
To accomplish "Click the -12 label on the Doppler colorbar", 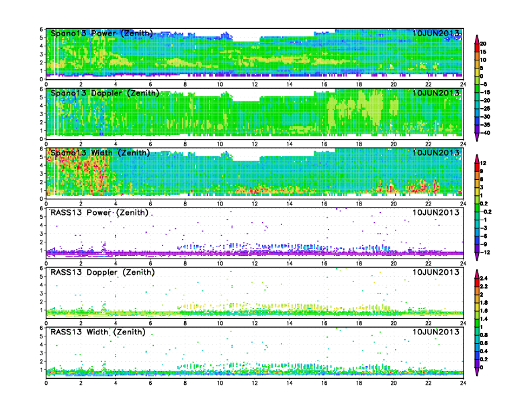I will [x=485, y=253].
